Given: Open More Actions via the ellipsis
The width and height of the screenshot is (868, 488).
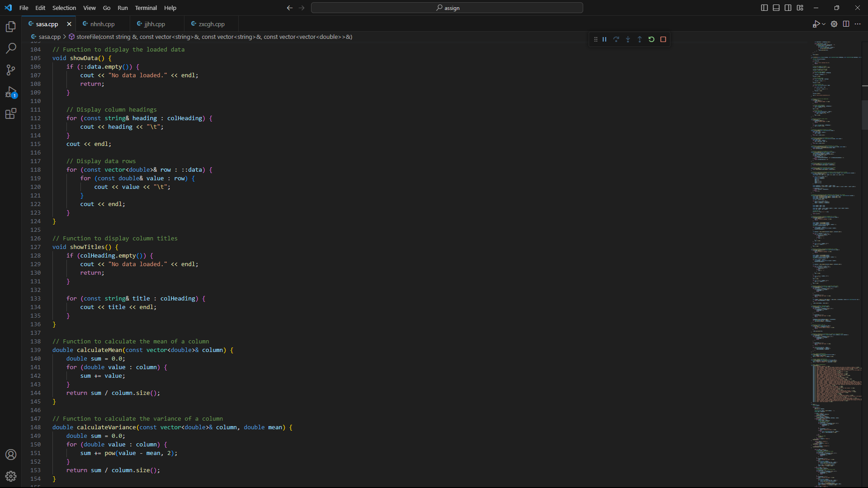Looking at the screenshot, I should coord(858,24).
